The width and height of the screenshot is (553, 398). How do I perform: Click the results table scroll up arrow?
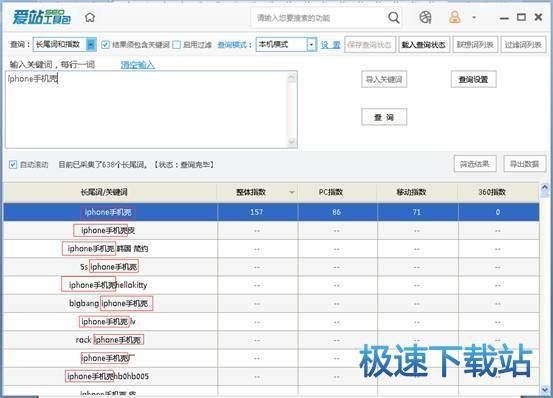pos(545,188)
